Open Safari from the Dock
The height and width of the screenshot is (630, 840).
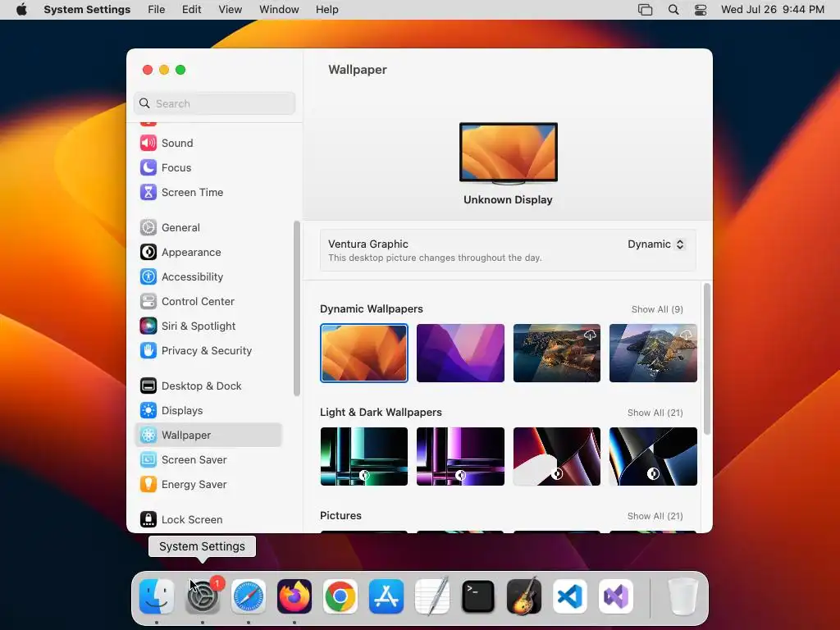[249, 596]
